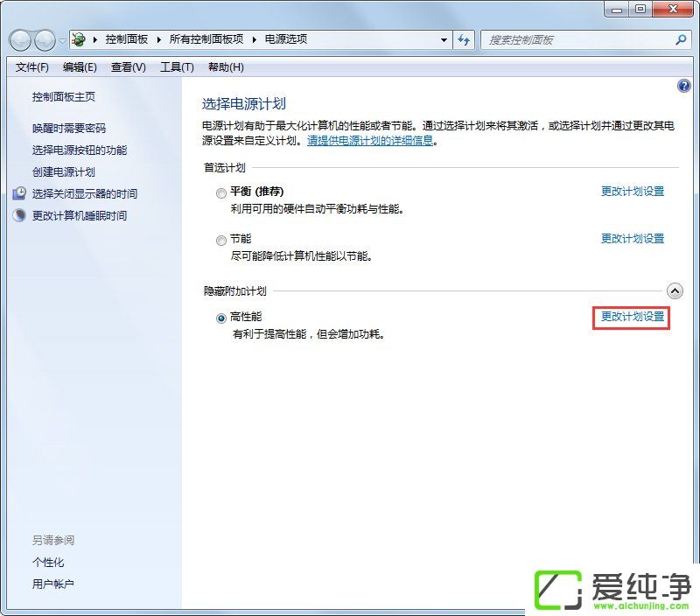Screen dimensions: 700x616
Task: Select the 高性能 power plan radio button
Action: [220, 318]
